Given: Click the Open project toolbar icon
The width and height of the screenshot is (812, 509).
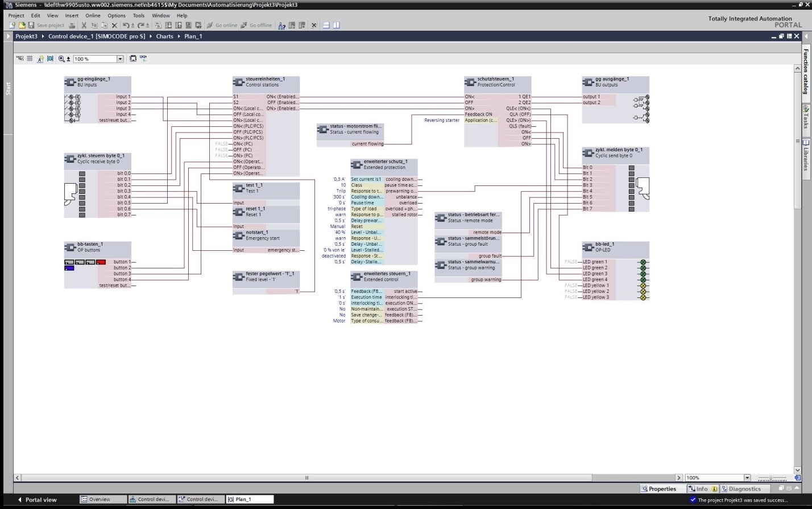Looking at the screenshot, I should click(22, 26).
